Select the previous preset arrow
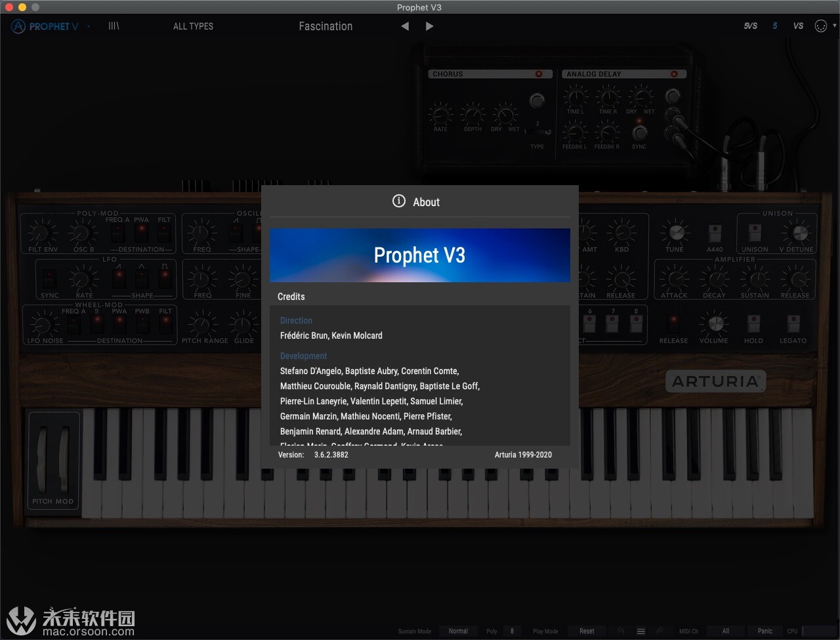The height and width of the screenshot is (640, 840). tap(405, 26)
